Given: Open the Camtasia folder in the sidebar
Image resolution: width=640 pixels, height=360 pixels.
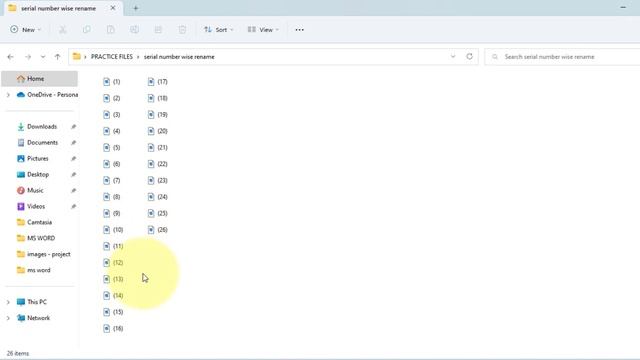Looking at the screenshot, I should coord(34,222).
